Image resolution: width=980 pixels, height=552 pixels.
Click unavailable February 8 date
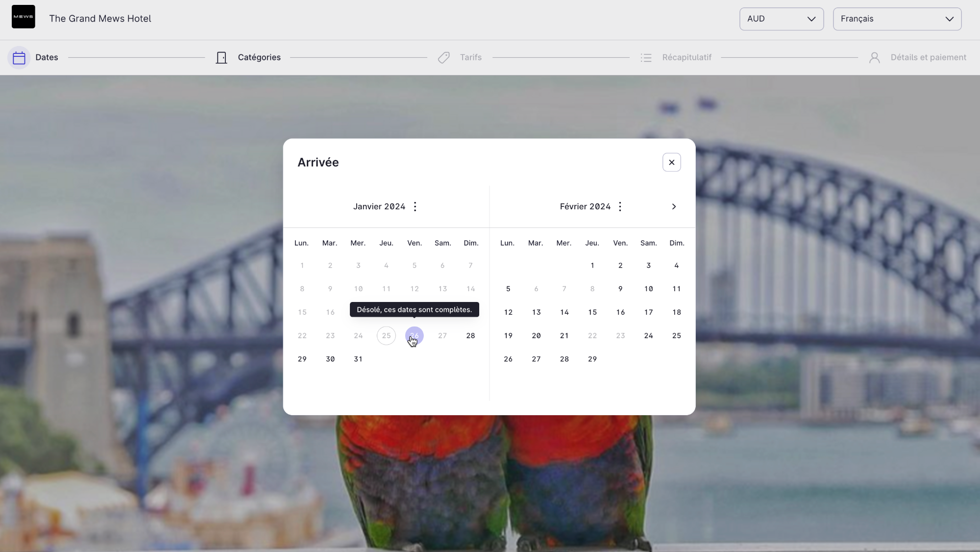click(592, 289)
